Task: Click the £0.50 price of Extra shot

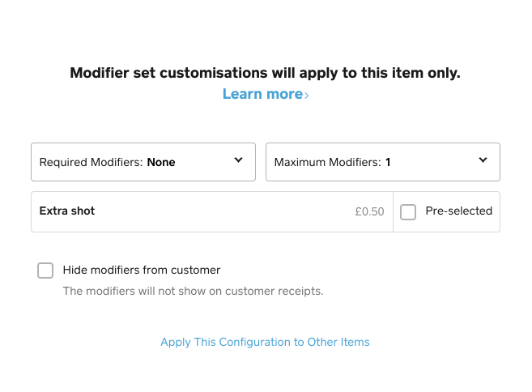Action: point(369,212)
